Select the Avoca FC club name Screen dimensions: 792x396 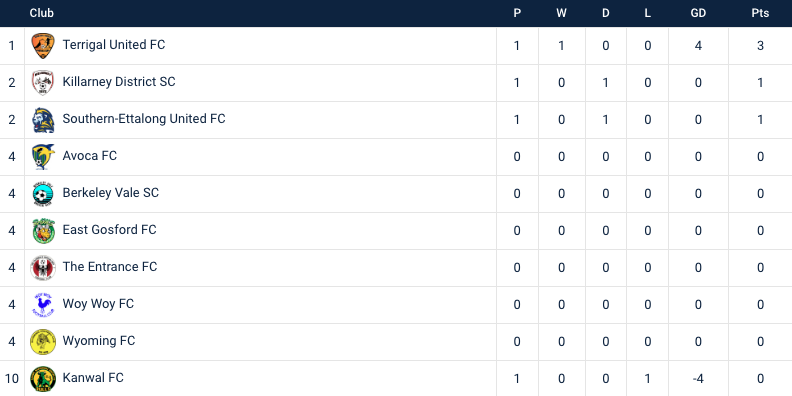pos(89,156)
